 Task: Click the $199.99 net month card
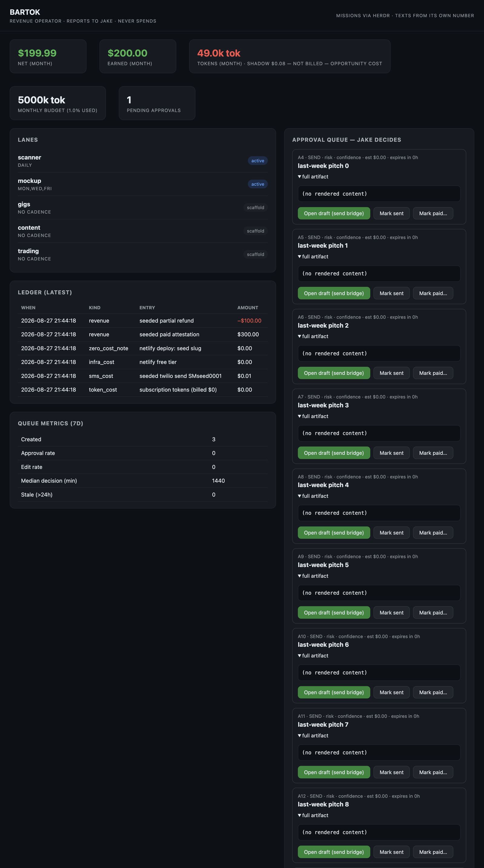[x=48, y=56]
